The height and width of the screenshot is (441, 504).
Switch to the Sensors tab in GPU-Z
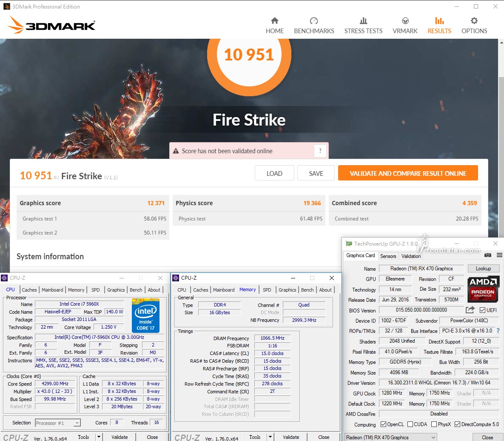pyautogui.click(x=388, y=256)
